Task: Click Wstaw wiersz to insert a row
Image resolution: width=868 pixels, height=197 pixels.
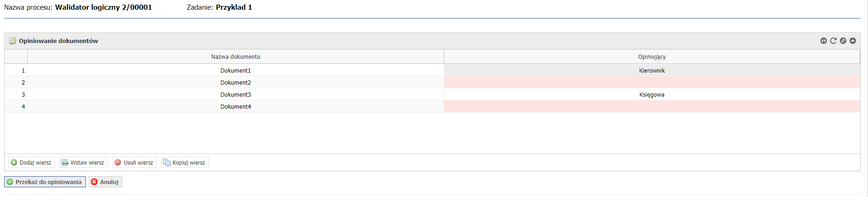Action: pos(84,162)
